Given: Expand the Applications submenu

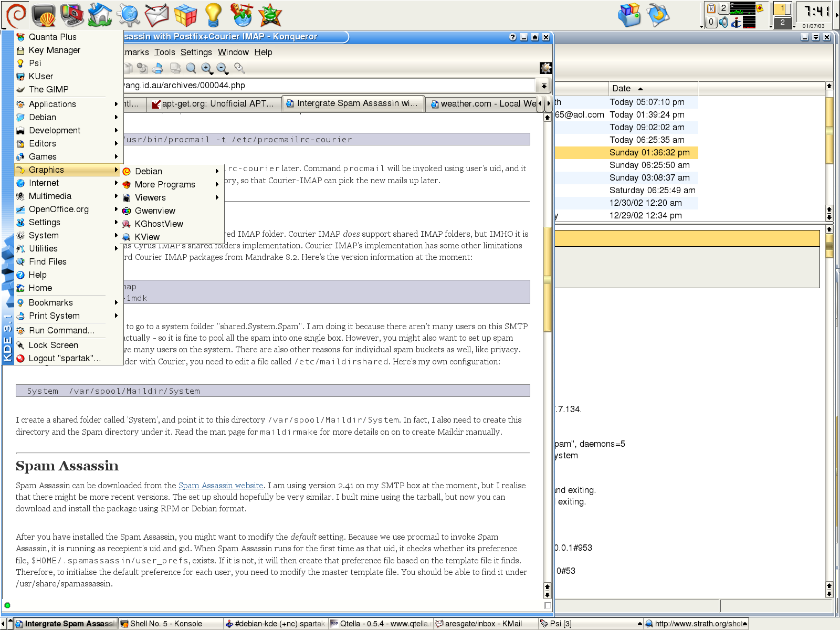Looking at the screenshot, I should [68, 104].
